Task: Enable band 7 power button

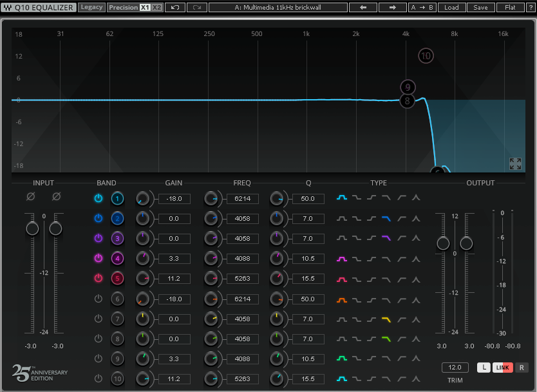Action: tap(99, 319)
